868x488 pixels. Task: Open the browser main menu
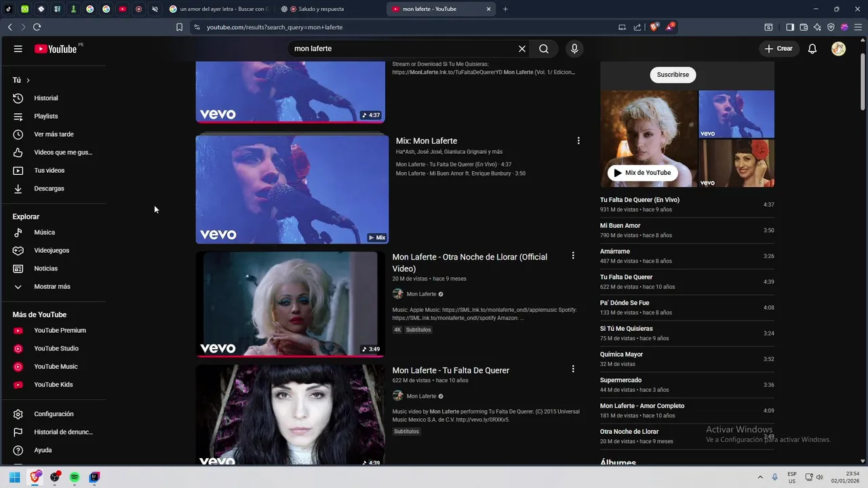(x=858, y=27)
